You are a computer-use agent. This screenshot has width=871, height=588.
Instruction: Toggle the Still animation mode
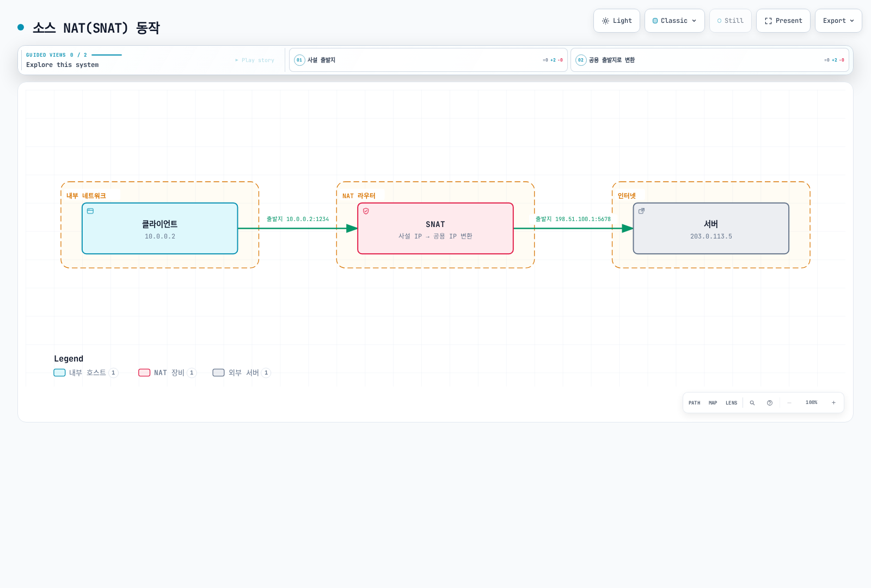(x=730, y=21)
